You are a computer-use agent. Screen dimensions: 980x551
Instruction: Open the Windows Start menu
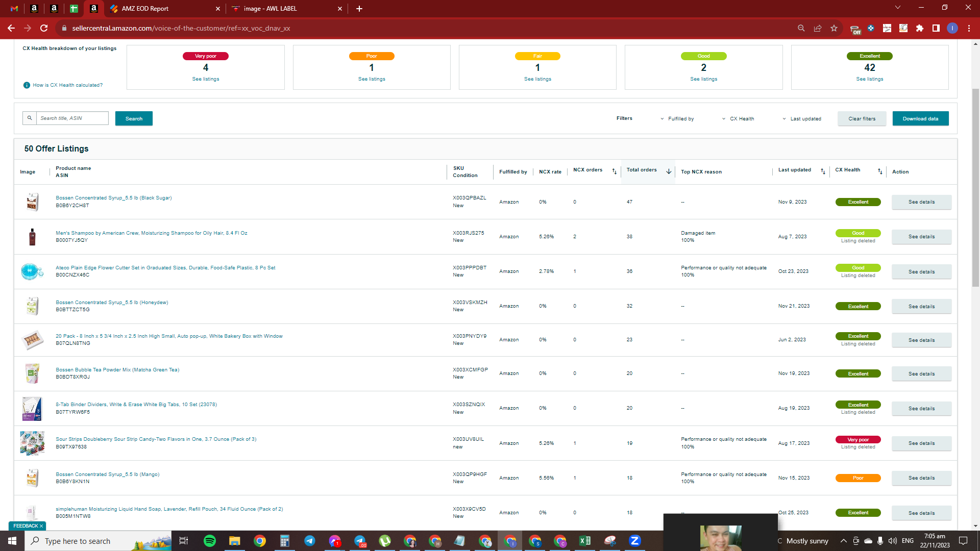coord(12,541)
